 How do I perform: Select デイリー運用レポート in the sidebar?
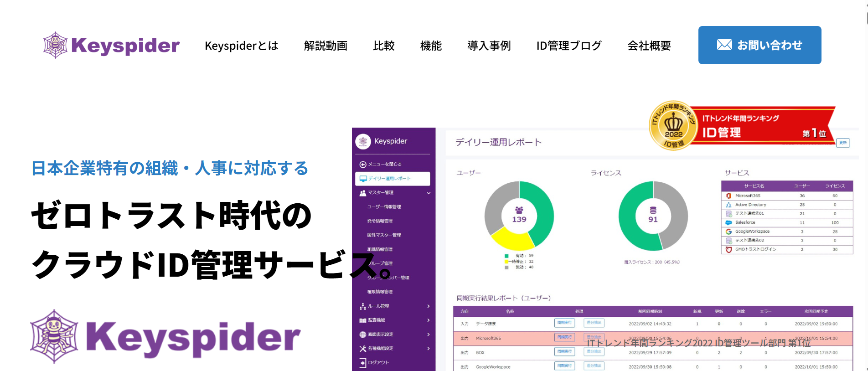(x=392, y=179)
